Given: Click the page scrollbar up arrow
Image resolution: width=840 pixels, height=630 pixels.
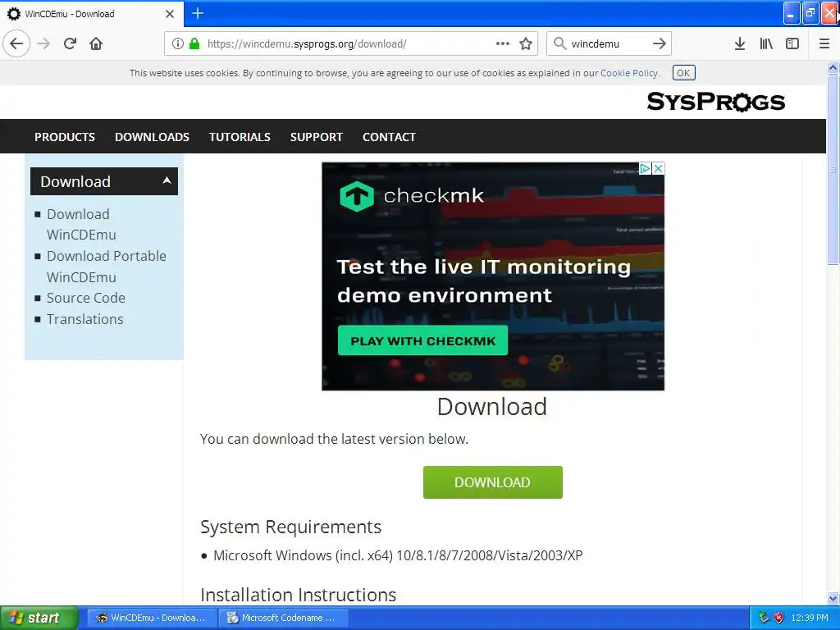Looking at the screenshot, I should [833, 67].
